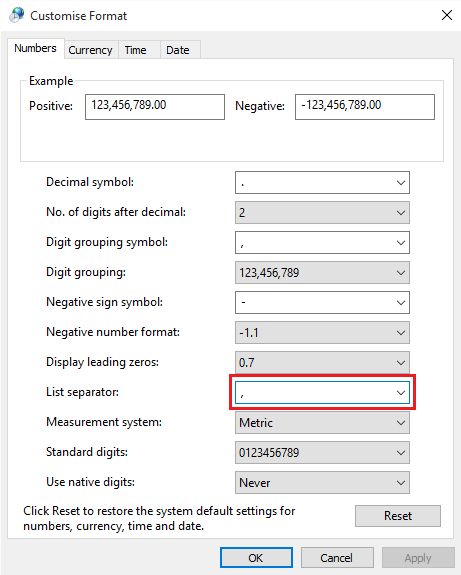Image resolution: width=461 pixels, height=575 pixels.
Task: Click the List separator dropdown arrow
Action: coord(400,393)
